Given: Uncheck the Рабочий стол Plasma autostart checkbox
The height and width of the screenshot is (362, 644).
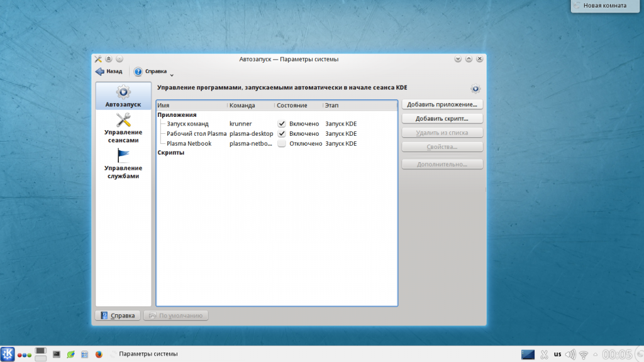Looking at the screenshot, I should [x=281, y=133].
